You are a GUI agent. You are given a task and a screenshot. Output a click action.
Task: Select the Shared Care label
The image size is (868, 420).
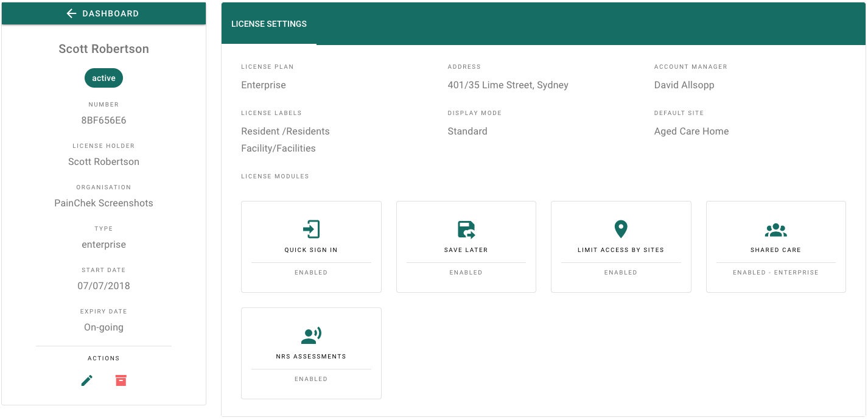click(x=776, y=250)
